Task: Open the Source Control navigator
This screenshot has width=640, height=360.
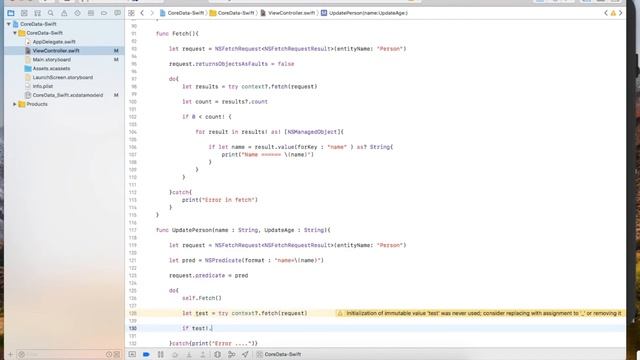Action: tap(24, 13)
